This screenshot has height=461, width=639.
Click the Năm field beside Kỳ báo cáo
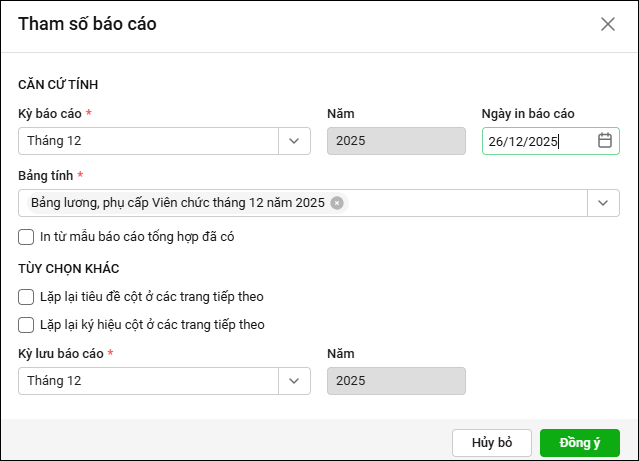pyautogui.click(x=396, y=141)
